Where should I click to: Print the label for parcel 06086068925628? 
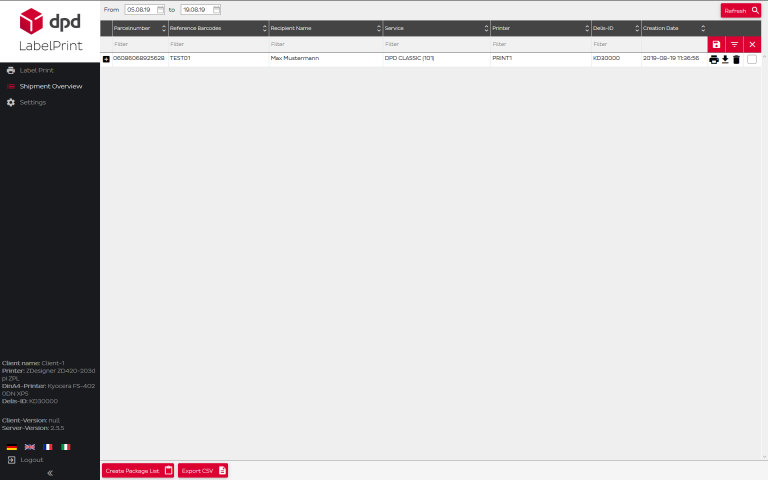(x=713, y=60)
